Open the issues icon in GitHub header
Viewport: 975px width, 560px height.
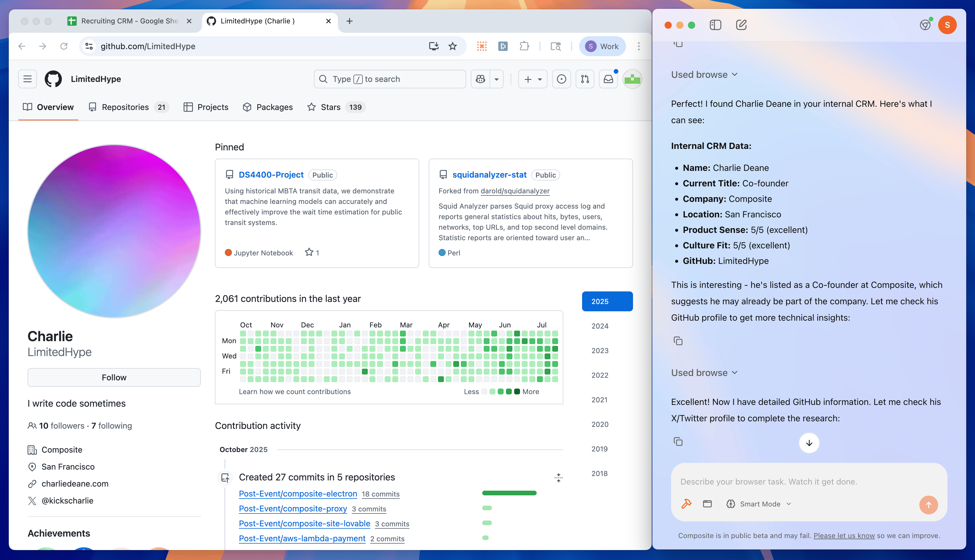[x=561, y=79]
